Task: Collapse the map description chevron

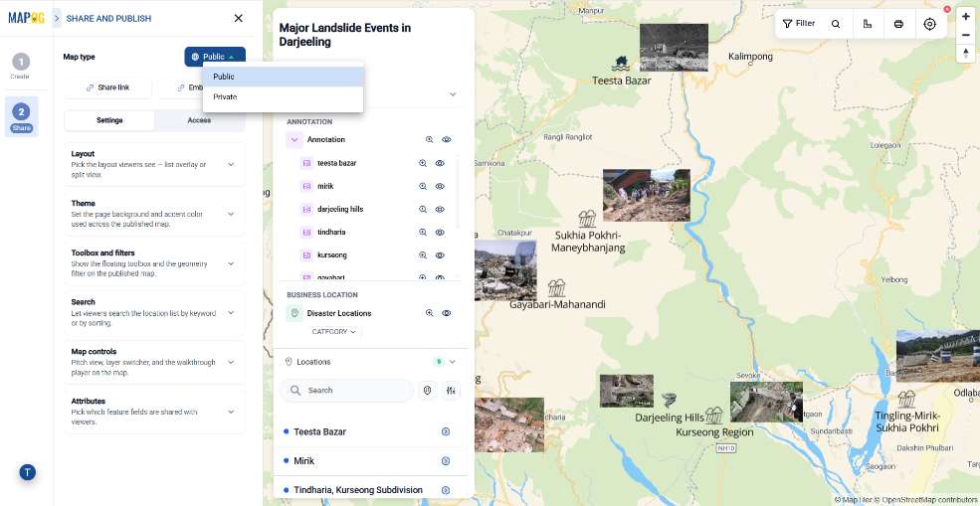Action: click(453, 94)
